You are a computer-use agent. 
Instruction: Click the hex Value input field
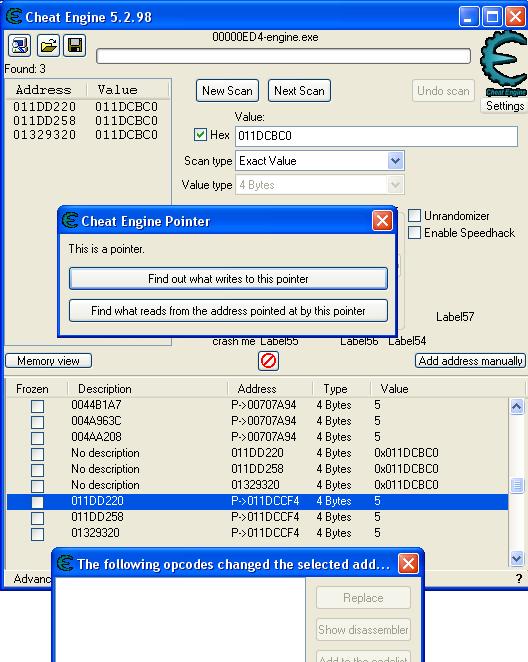pyautogui.click(x=376, y=136)
